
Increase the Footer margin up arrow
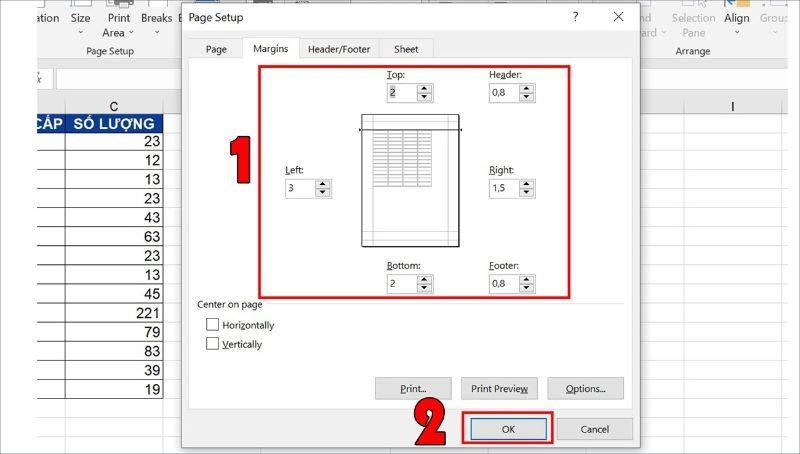[527, 280]
